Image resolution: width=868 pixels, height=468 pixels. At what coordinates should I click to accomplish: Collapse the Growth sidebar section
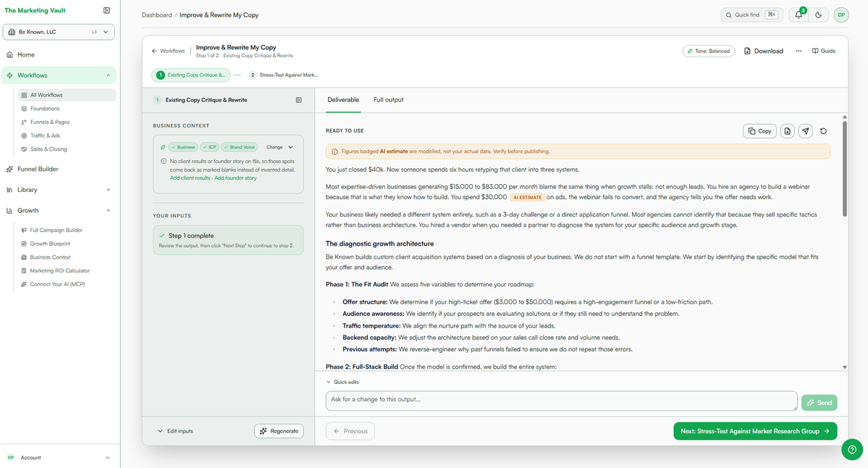(x=109, y=211)
